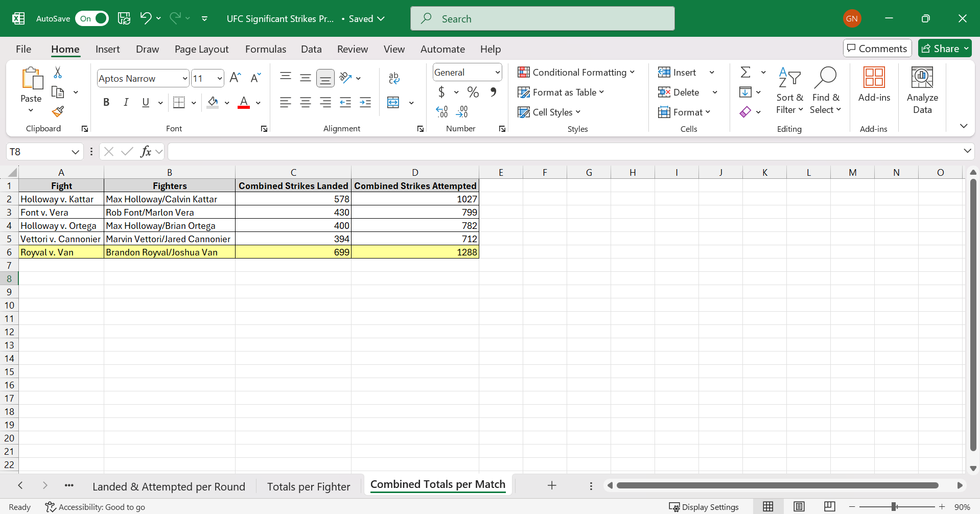The height and width of the screenshot is (514, 980).
Task: Click the Orientation angle text icon
Action: pyautogui.click(x=346, y=78)
